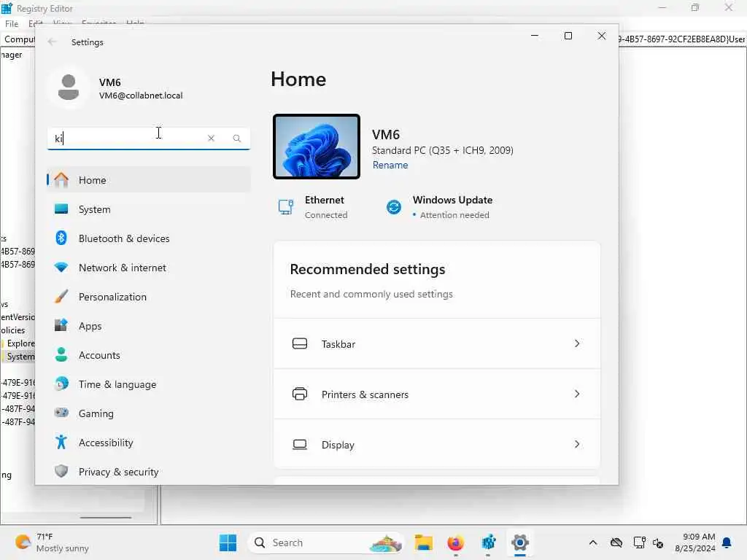Viewport: 747px width, 560px height.
Task: Click cloud sync tray icon
Action: pos(616,542)
